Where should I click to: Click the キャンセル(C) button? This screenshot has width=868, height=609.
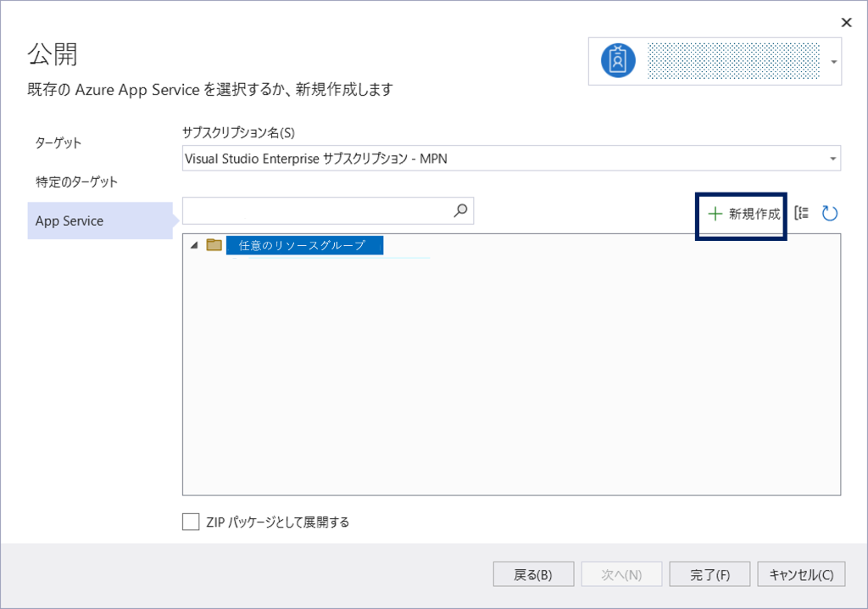click(x=801, y=574)
